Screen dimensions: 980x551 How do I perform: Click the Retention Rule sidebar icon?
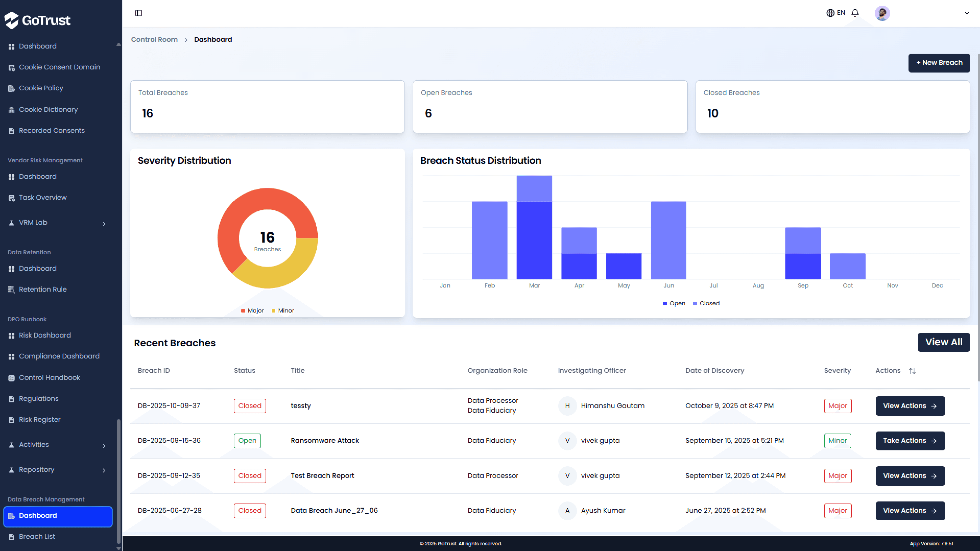[11, 289]
